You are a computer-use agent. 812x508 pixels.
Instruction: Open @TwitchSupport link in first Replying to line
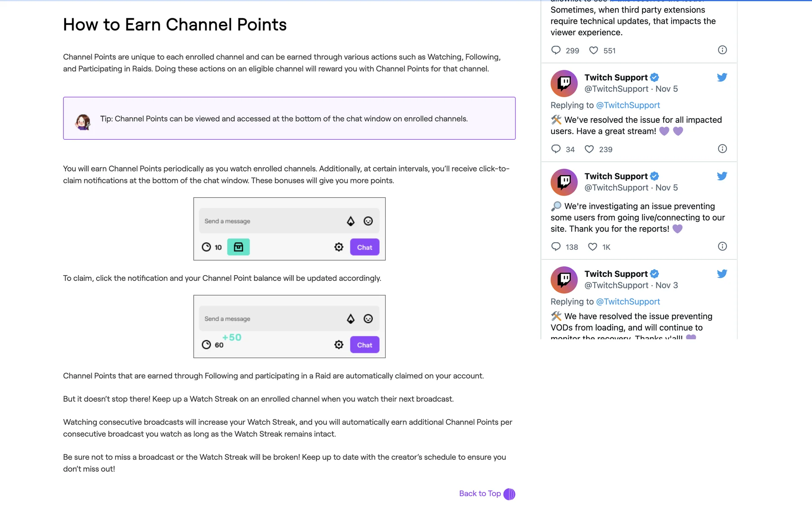point(628,105)
